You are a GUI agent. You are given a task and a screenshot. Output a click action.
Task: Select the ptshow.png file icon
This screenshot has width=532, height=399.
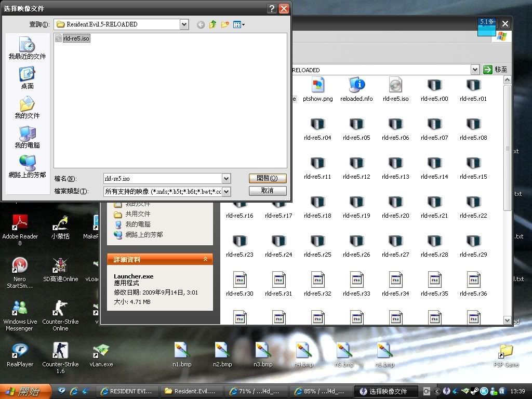(317, 85)
